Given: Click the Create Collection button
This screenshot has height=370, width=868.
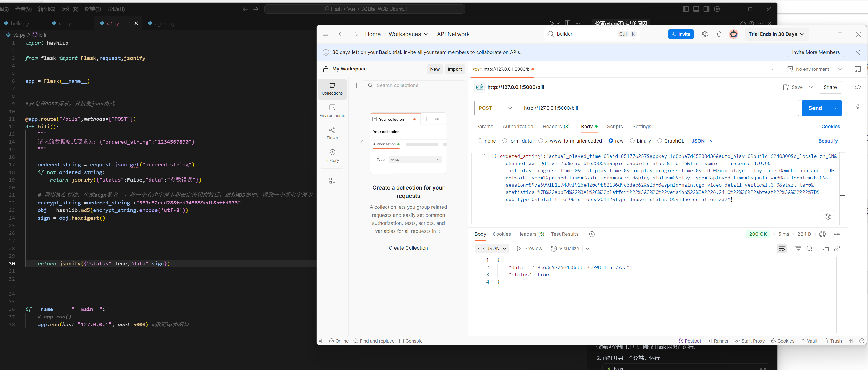Looking at the screenshot, I should pyautogui.click(x=408, y=248).
